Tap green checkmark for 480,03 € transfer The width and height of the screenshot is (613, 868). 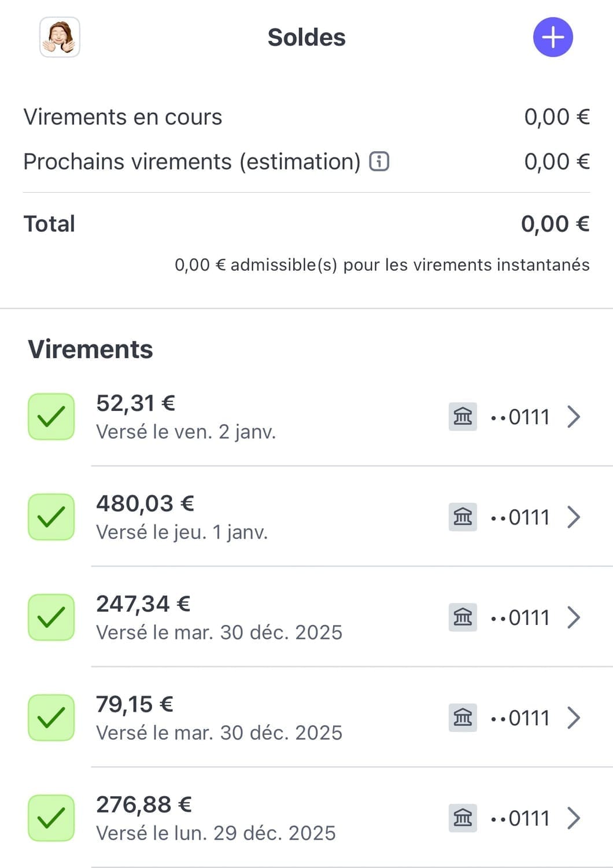click(x=51, y=517)
